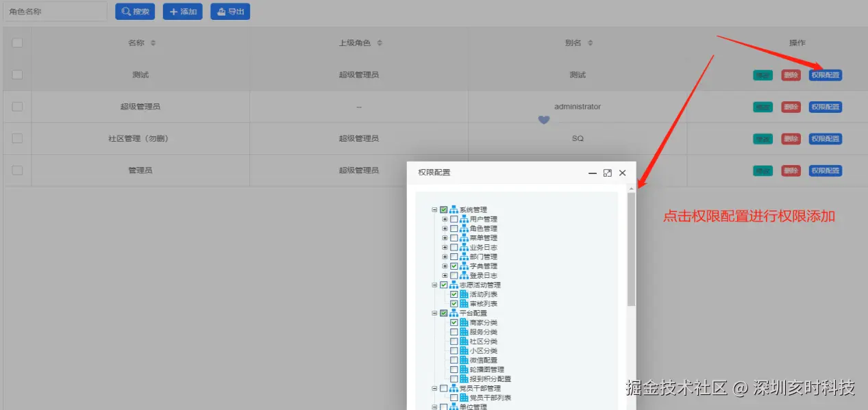Click the 报到积分配置 grid icon

[x=464, y=379]
